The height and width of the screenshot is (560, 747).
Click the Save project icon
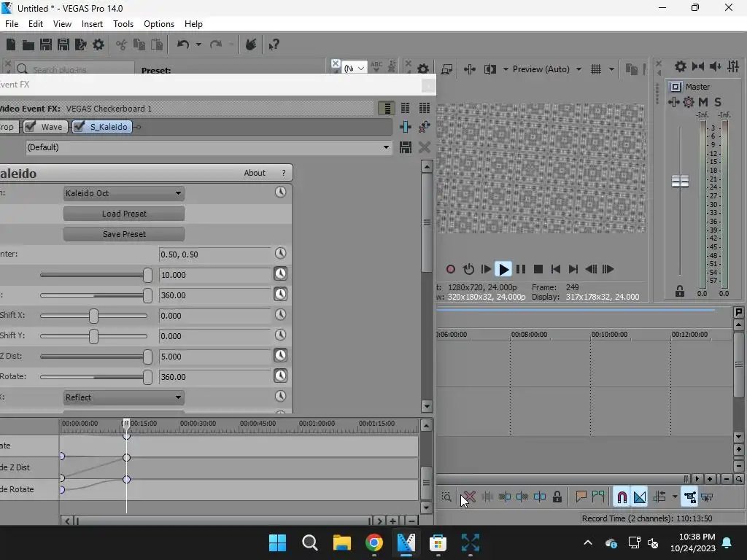(46, 44)
